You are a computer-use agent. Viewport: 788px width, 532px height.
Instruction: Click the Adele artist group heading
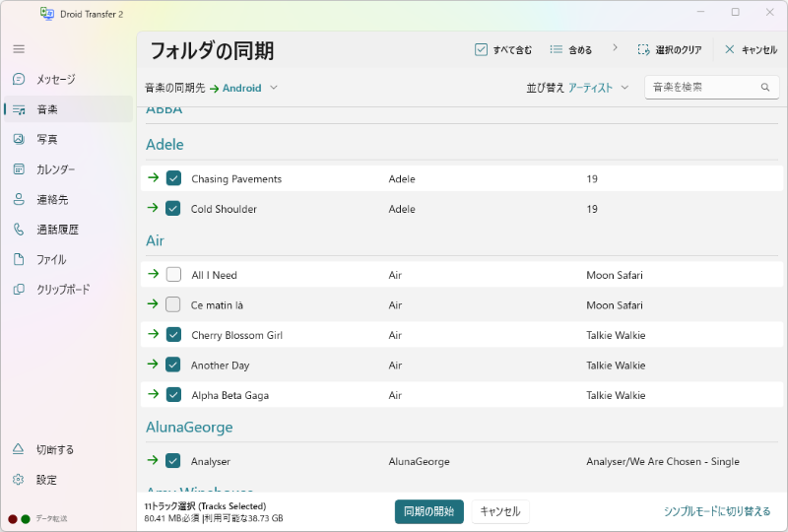(164, 144)
